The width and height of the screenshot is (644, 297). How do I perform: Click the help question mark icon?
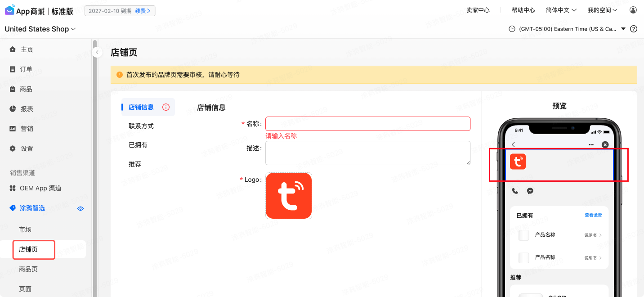(x=634, y=29)
